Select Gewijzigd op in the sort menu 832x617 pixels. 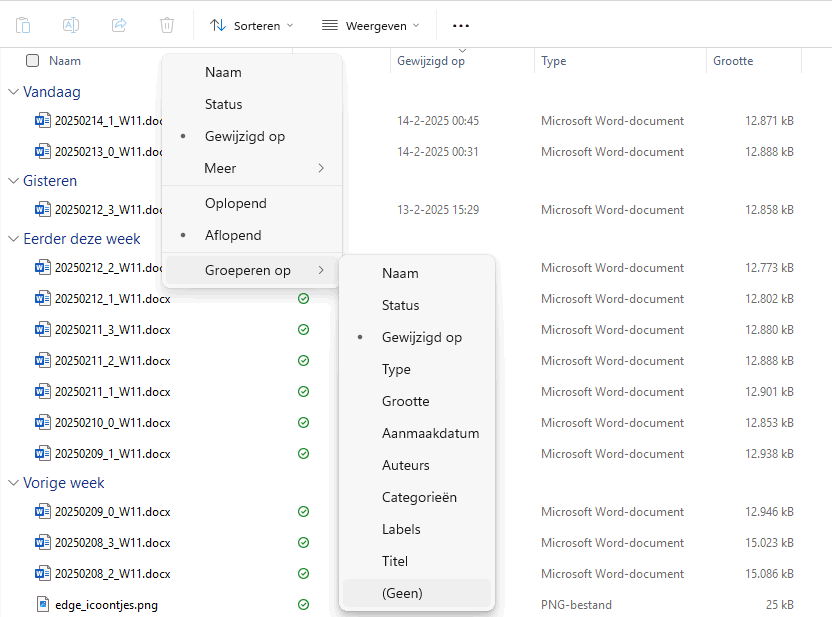click(x=252, y=136)
